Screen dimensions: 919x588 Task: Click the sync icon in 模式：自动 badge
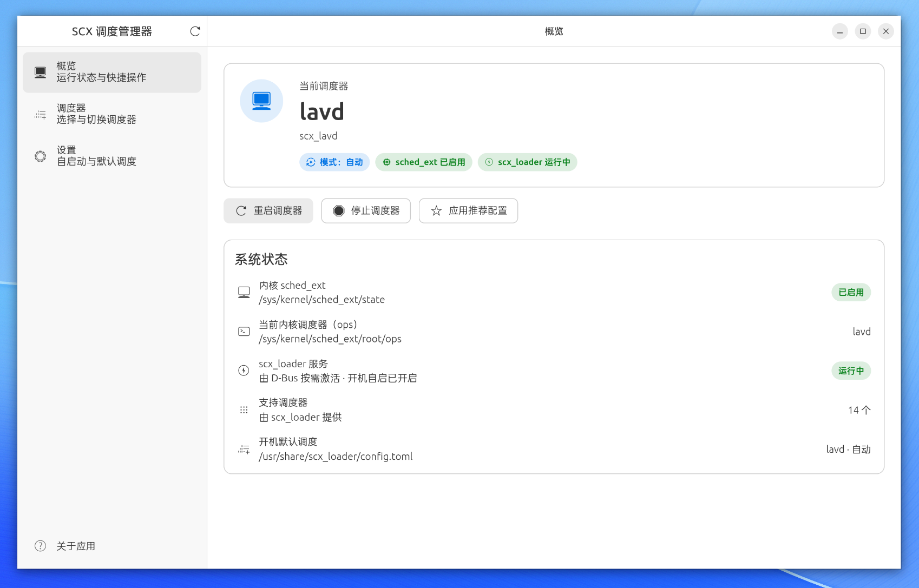pyautogui.click(x=311, y=162)
